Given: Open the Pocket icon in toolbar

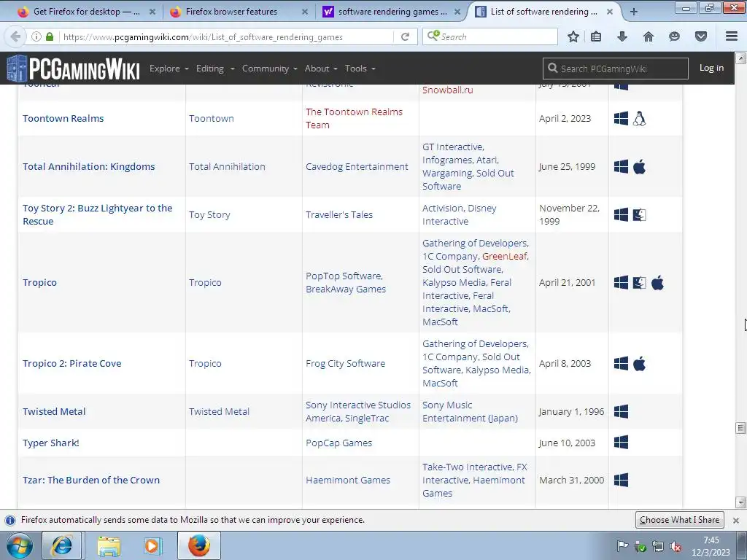Looking at the screenshot, I should [701, 36].
